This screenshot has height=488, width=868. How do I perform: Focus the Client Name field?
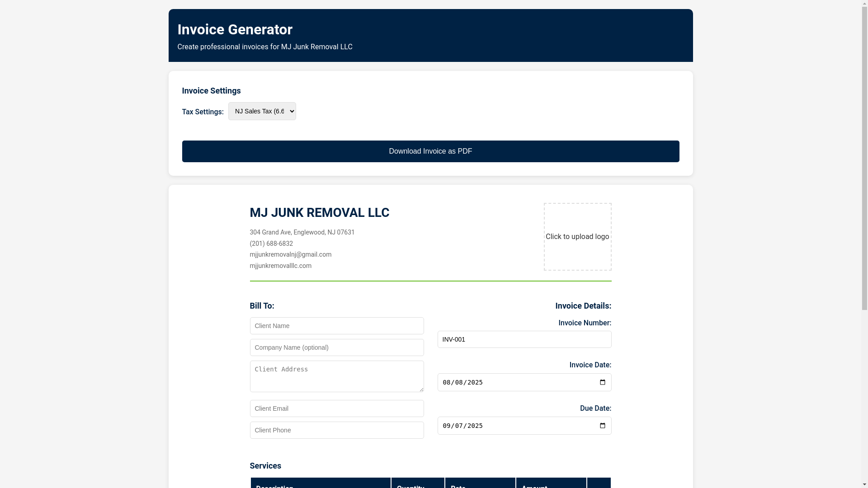tap(337, 326)
